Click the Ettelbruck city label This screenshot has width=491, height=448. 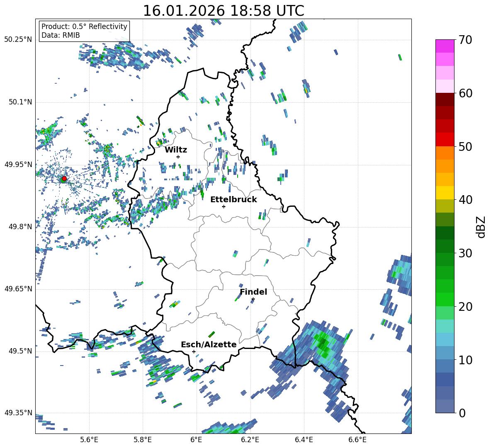(233, 200)
